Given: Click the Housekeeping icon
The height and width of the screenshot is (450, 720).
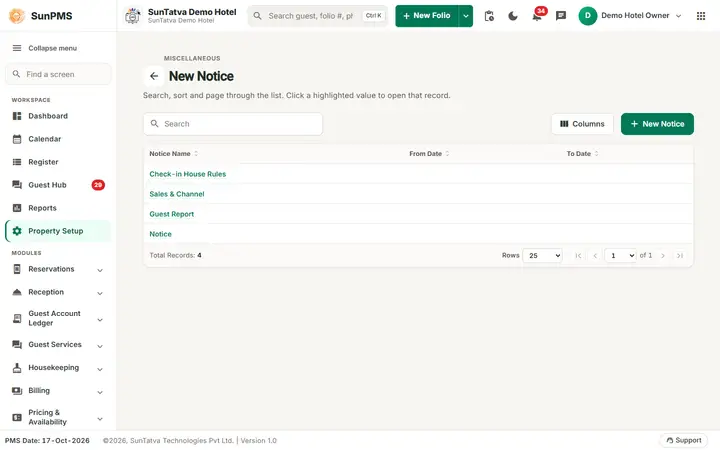Looking at the screenshot, I should (17, 368).
